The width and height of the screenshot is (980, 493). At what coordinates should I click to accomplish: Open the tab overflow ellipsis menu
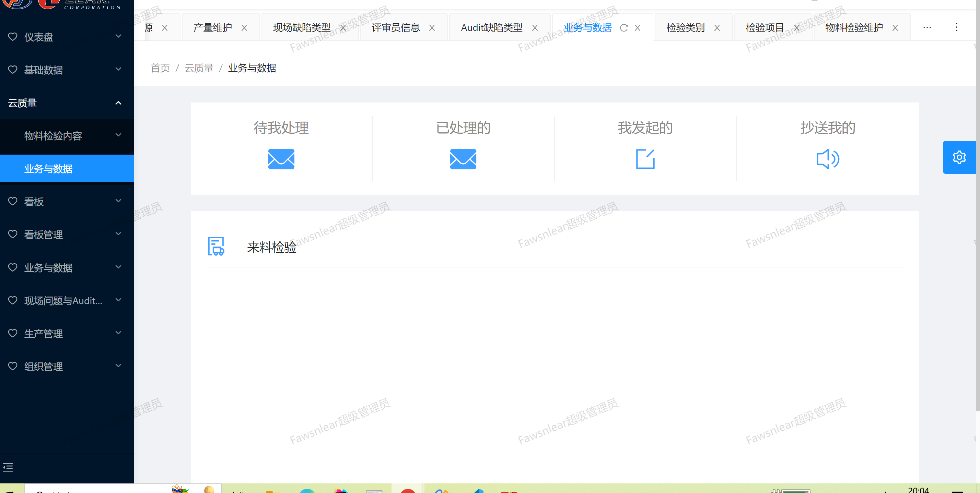coord(927,27)
